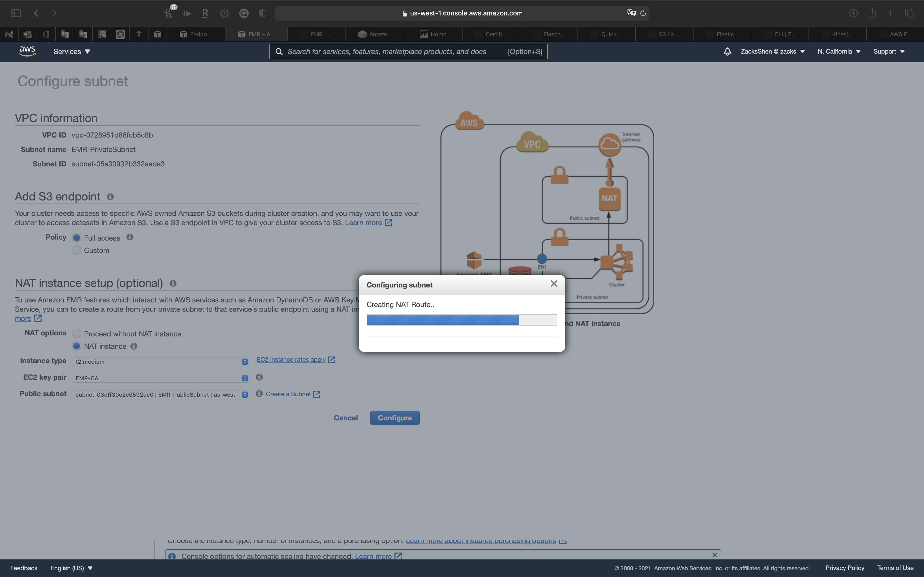Open the Create a Subnet link
The width and height of the screenshot is (924, 577).
(x=288, y=394)
